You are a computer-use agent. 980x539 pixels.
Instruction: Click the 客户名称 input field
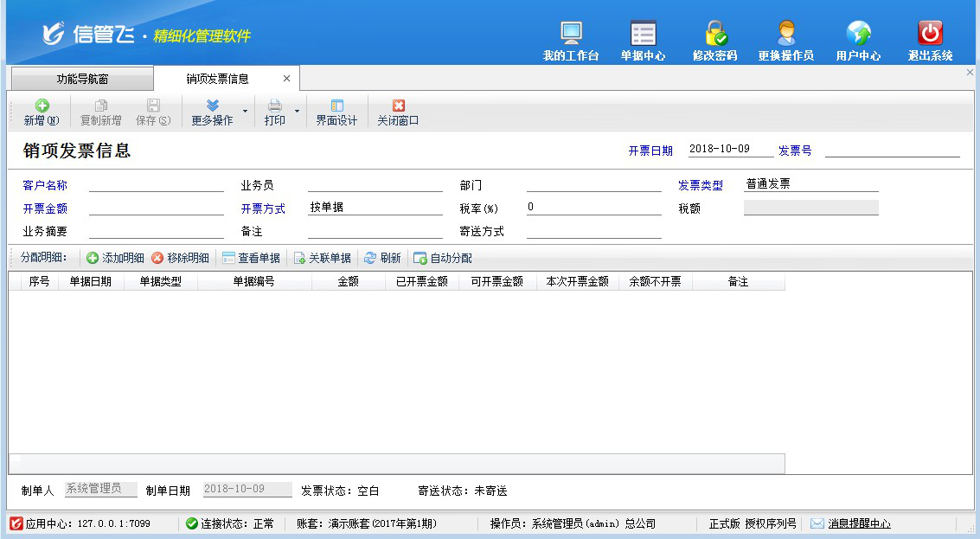pos(156,185)
